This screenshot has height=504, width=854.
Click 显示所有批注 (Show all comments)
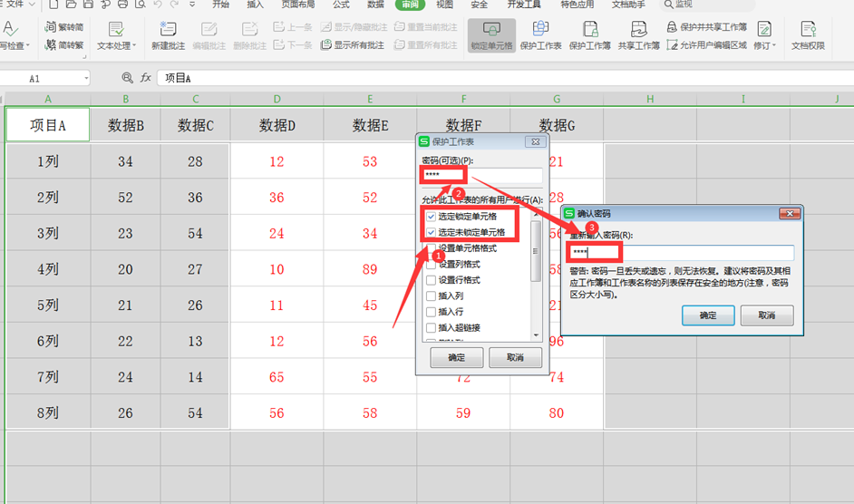[353, 44]
